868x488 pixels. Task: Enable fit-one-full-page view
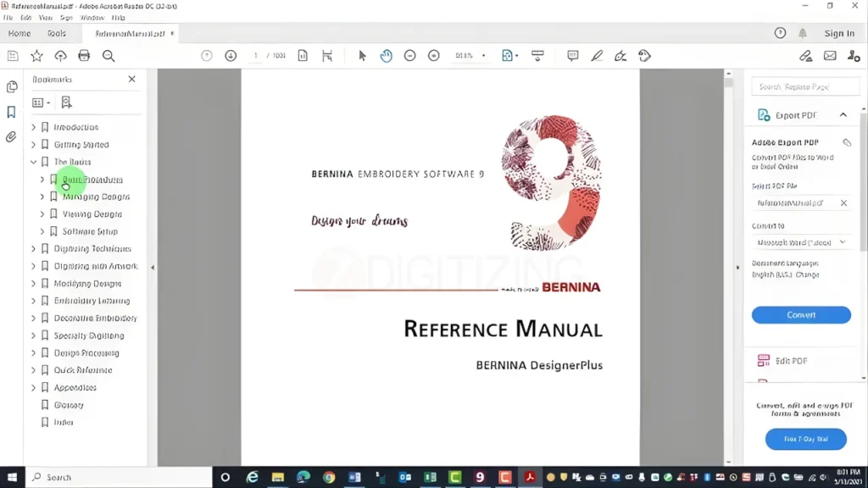(x=327, y=55)
